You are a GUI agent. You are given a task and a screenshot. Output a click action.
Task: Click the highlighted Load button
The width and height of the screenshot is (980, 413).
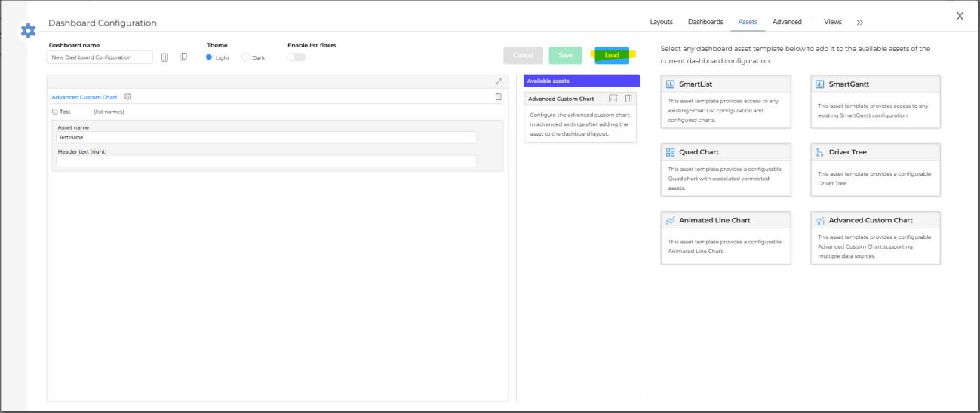click(x=612, y=55)
